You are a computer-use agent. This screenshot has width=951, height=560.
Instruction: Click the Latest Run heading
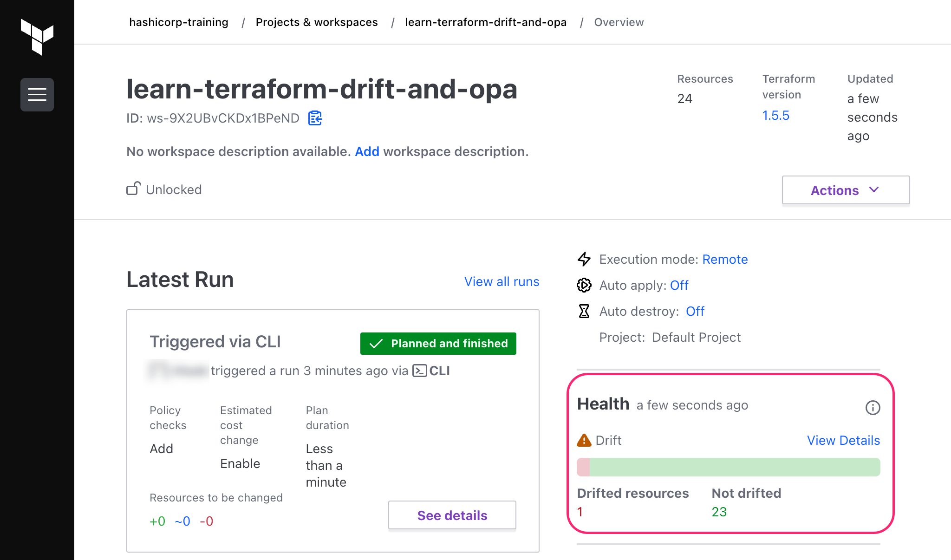pos(180,280)
